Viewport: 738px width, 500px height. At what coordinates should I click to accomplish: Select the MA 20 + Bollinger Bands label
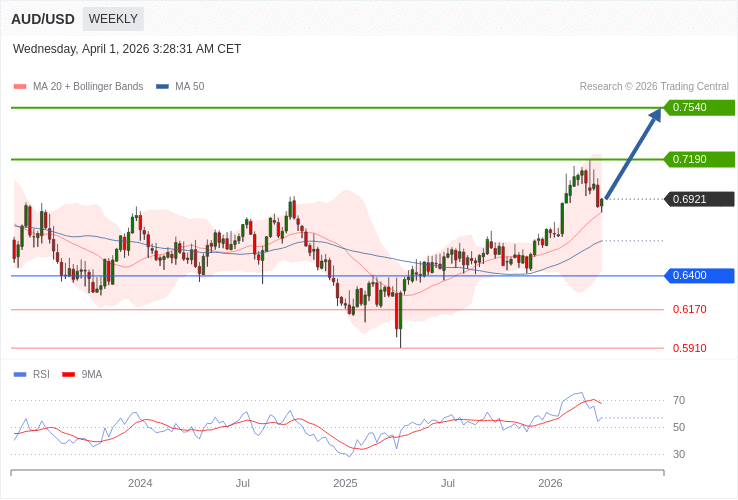(88, 87)
